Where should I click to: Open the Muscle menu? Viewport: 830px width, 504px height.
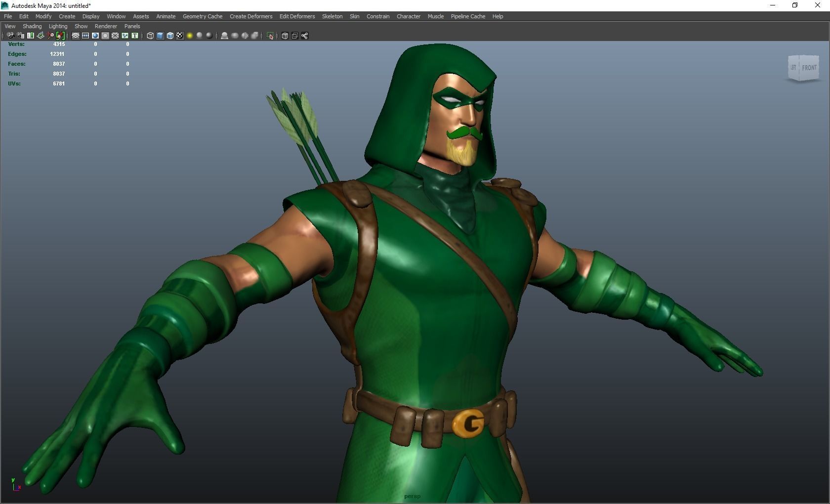point(435,16)
